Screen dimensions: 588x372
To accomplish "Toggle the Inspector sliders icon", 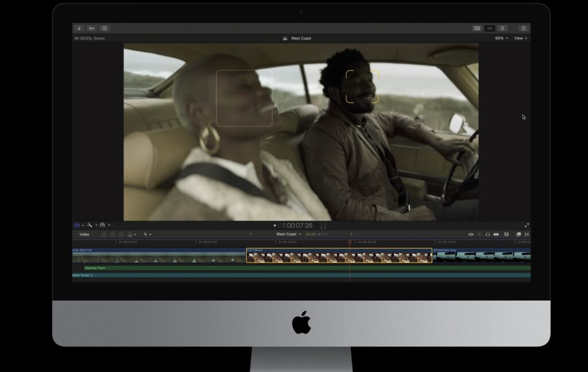I will click(x=502, y=28).
